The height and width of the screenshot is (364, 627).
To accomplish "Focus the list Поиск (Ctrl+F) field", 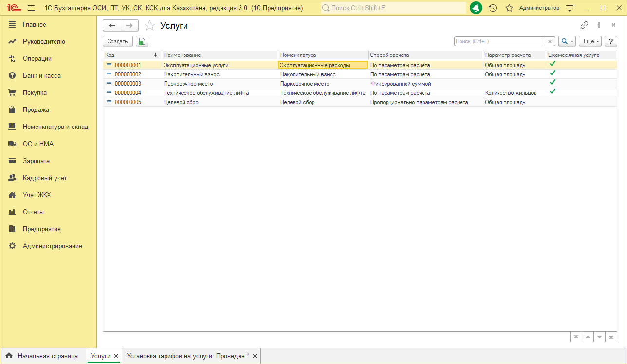I will 499,41.
